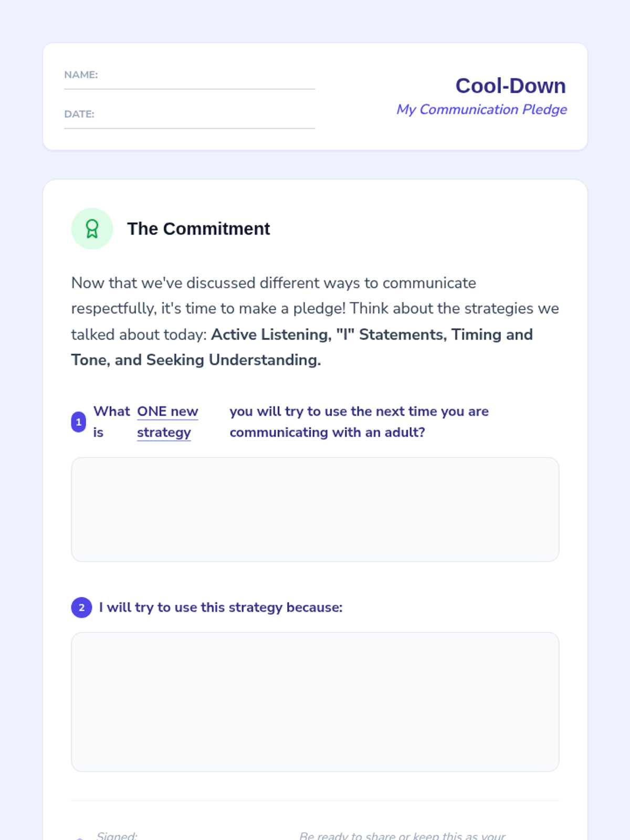
Task: Click the 'My Communication Pledge' subtitle
Action: [481, 109]
